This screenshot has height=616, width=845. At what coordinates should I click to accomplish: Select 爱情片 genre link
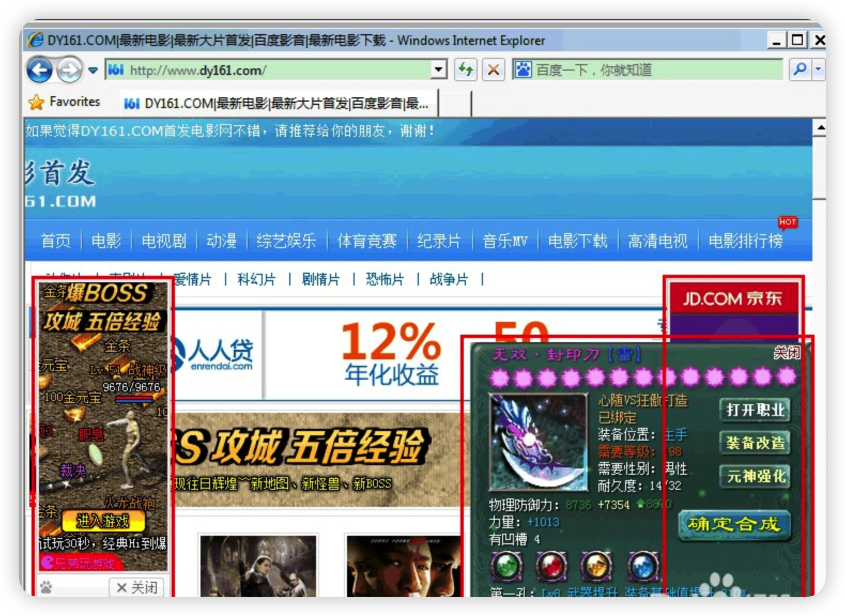pos(193,279)
